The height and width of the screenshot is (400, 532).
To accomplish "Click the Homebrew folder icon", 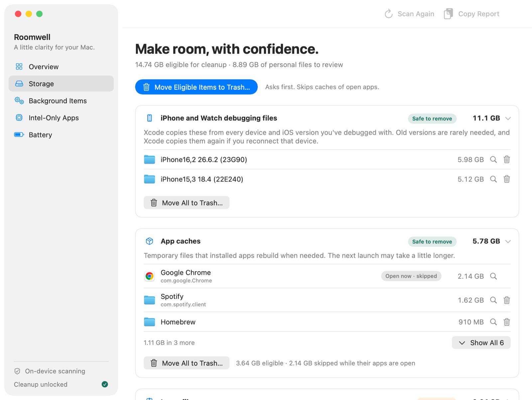I will (150, 322).
